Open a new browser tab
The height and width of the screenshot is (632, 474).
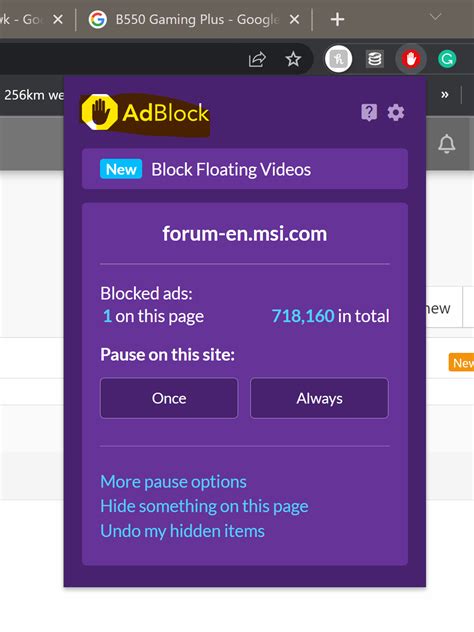[x=337, y=19]
